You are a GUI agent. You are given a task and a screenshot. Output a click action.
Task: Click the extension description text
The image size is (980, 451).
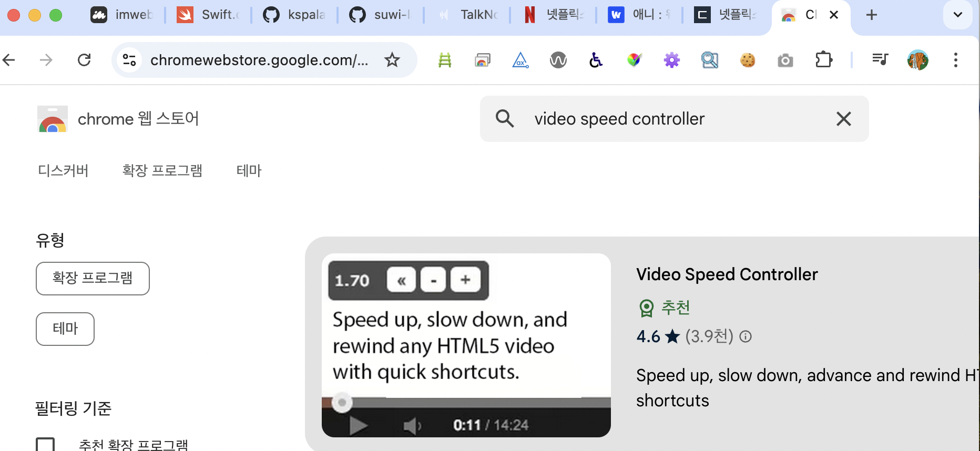point(808,388)
